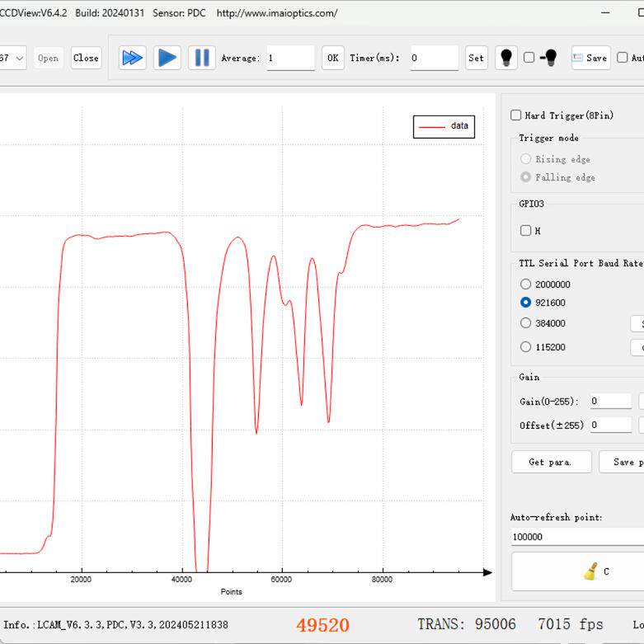
Task: Select the 921600 baud rate
Action: point(525,303)
